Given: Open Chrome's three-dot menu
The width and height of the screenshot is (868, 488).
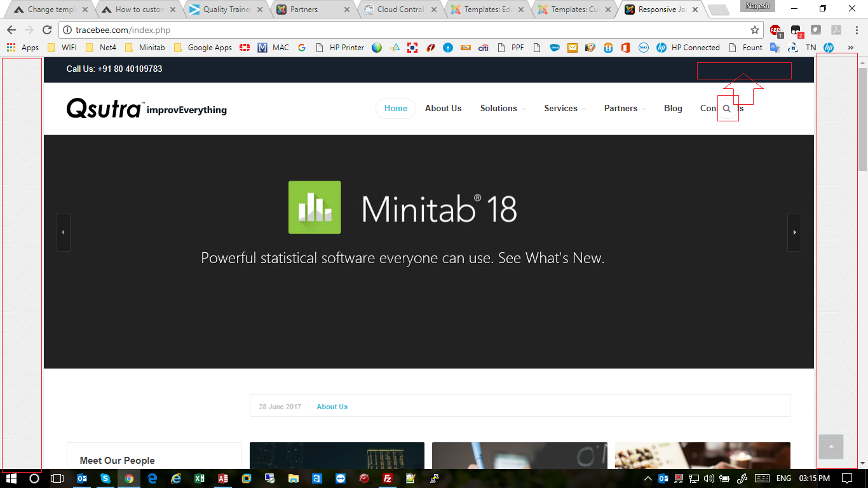Looking at the screenshot, I should tap(856, 30).
